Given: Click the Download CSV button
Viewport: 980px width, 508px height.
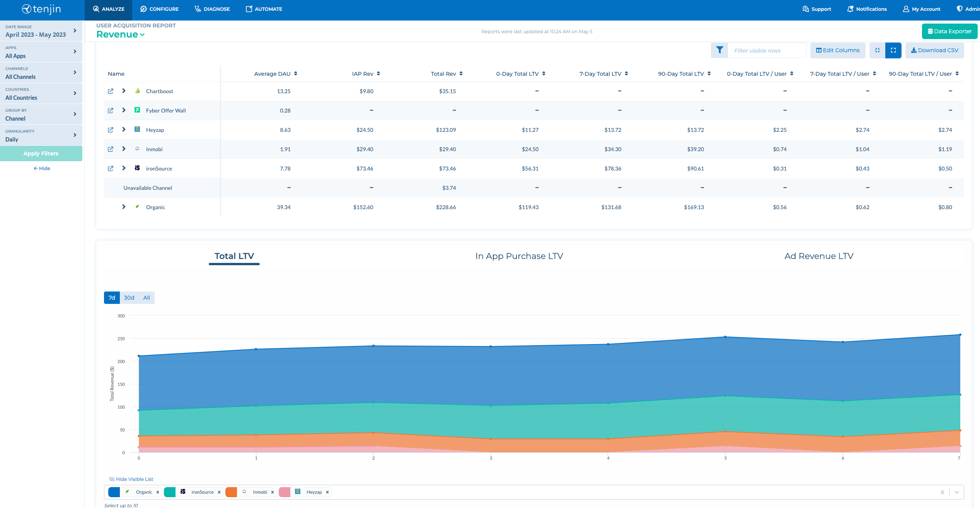Looking at the screenshot, I should 934,50.
